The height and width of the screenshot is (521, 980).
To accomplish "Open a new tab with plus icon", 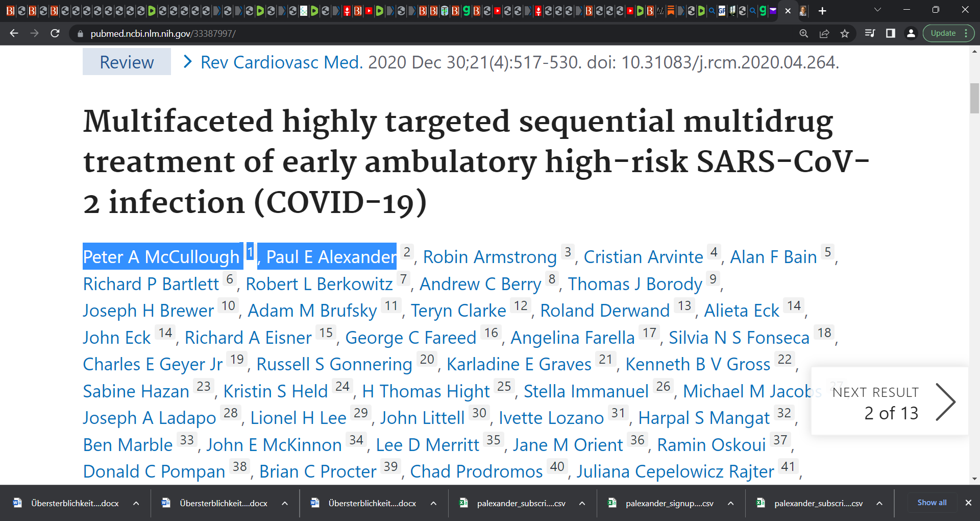I will coord(822,11).
